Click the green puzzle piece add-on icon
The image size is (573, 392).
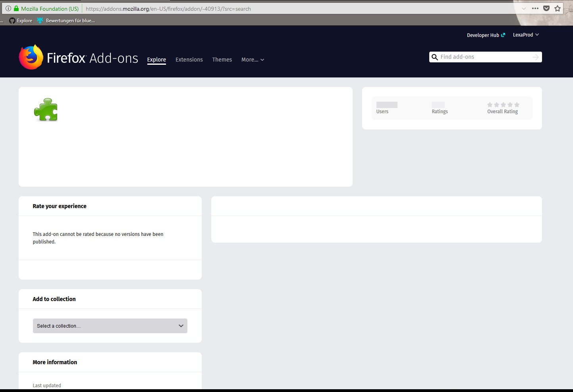46,110
